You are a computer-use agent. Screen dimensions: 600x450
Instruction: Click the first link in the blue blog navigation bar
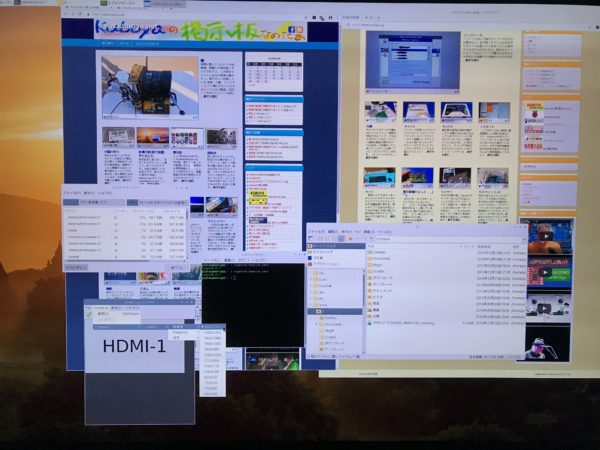click(x=108, y=44)
